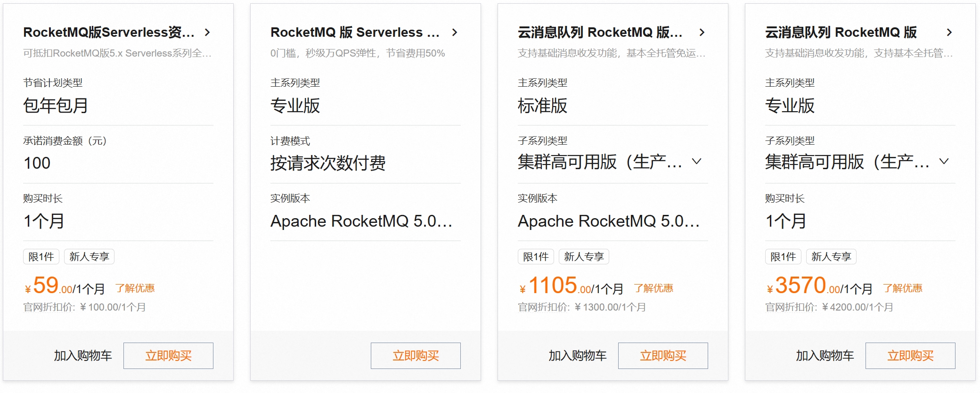The height and width of the screenshot is (393, 980).
Task: Click arrow on professional 云消息队列 RocketMQ 版 card
Action: coord(949,33)
